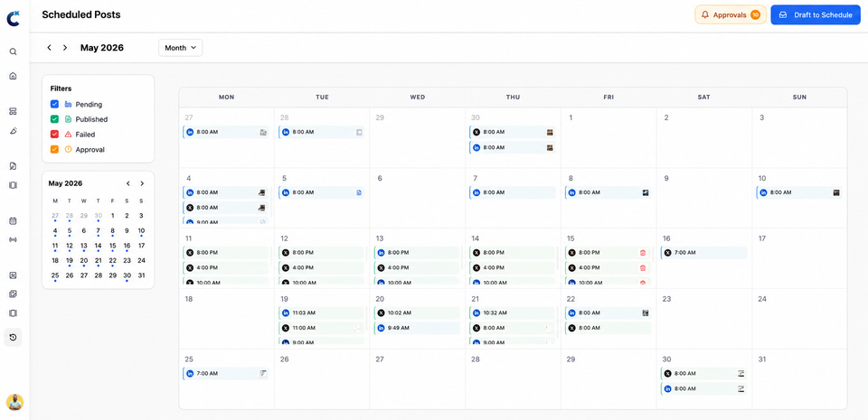Click the SUN column header
The image size is (868, 420).
(x=799, y=98)
